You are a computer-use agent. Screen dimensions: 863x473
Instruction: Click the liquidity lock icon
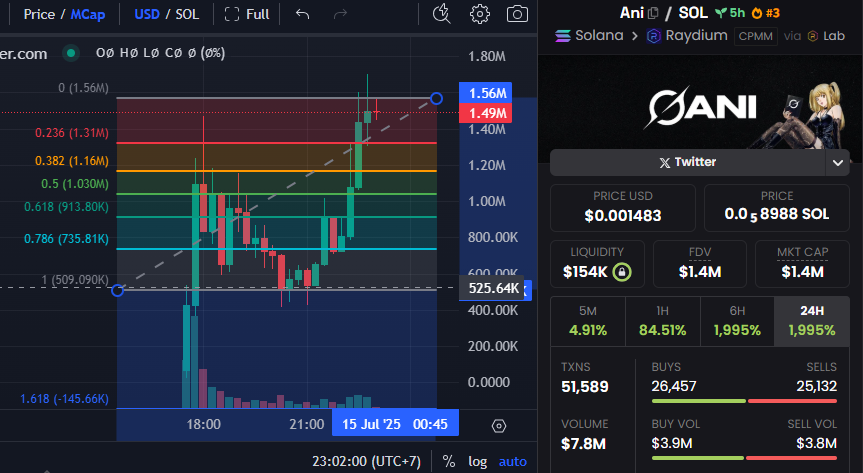pos(622,272)
